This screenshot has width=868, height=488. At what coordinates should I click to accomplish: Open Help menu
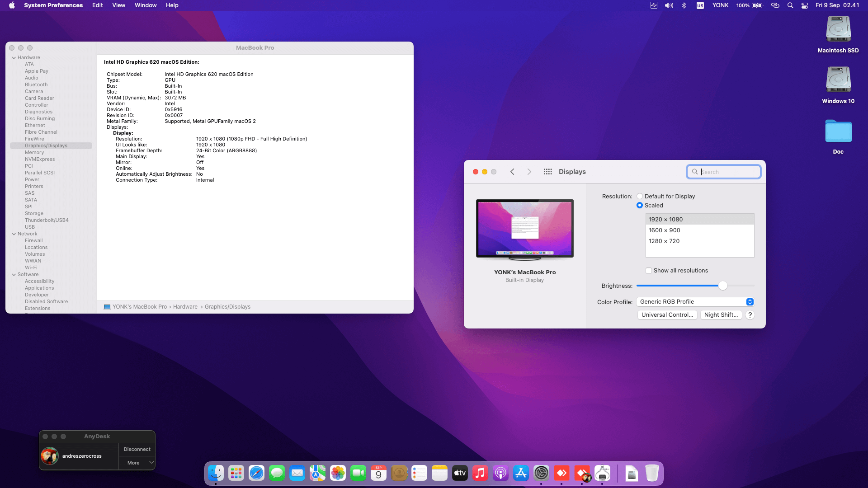click(172, 5)
